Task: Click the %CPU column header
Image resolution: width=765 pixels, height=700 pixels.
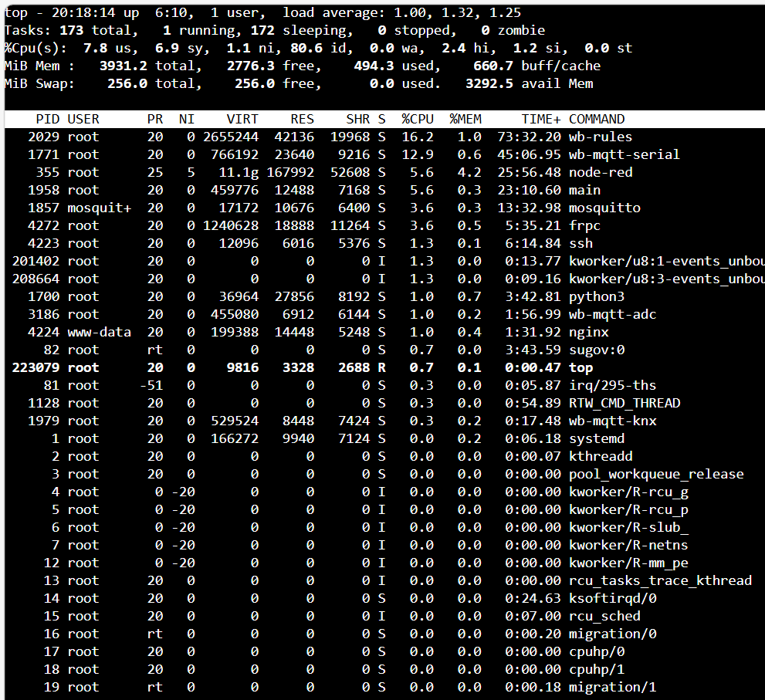Action: pos(417,119)
